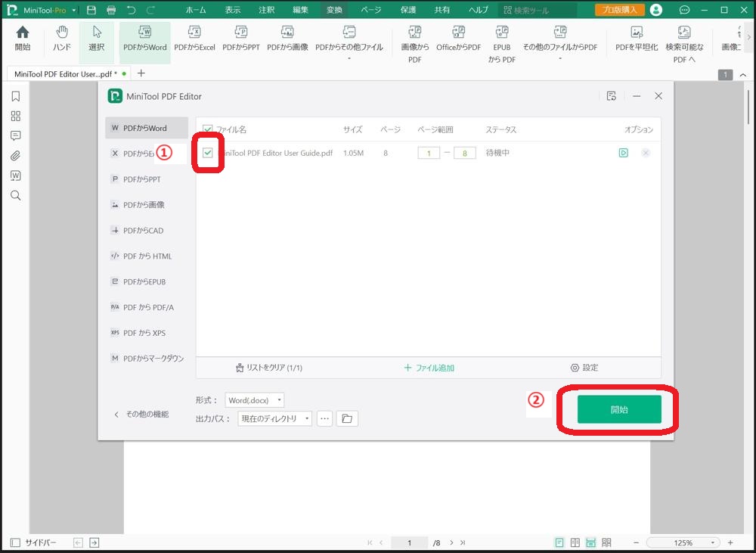Select PDFから画像 in dialog list
Viewport: 756px width, 553px height.
(147, 204)
